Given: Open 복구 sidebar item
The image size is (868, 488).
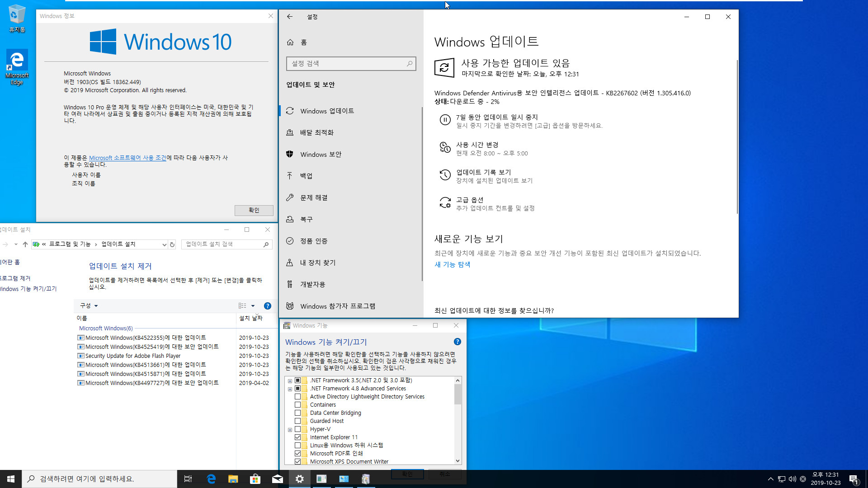Looking at the screenshot, I should [350, 219].
